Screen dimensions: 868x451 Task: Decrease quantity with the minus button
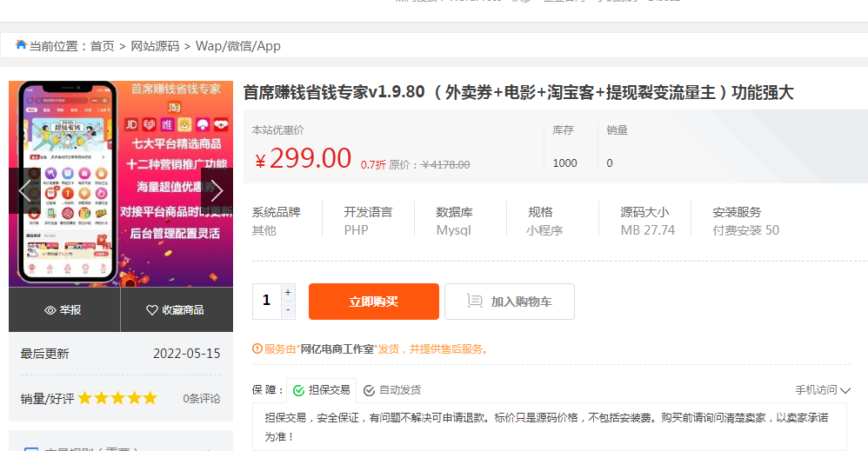pyautogui.click(x=288, y=310)
